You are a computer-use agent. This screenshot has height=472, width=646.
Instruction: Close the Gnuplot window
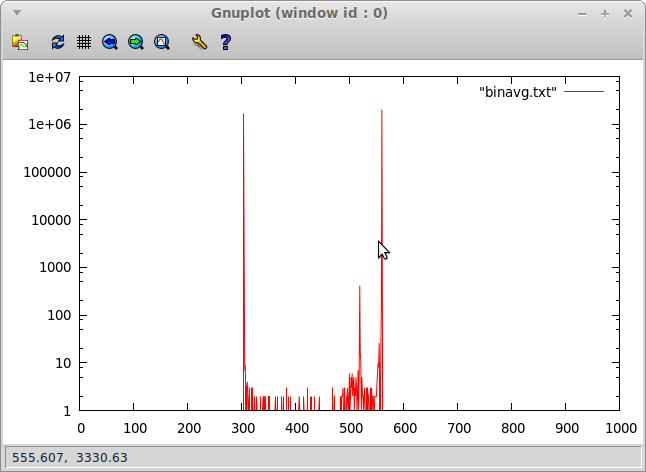(628, 14)
